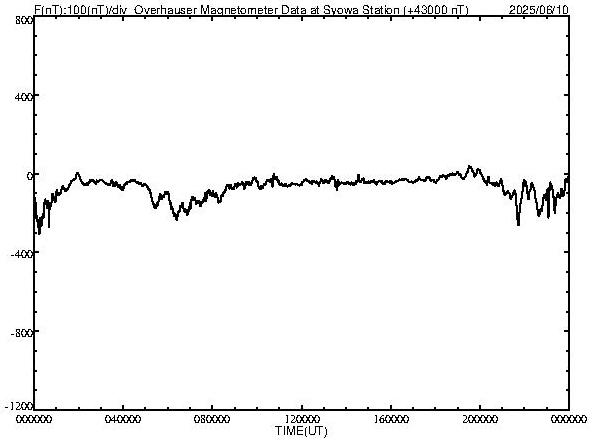Screen dimensions: 592x440
Task: Click the 0 y-axis label
Action: pos(29,176)
